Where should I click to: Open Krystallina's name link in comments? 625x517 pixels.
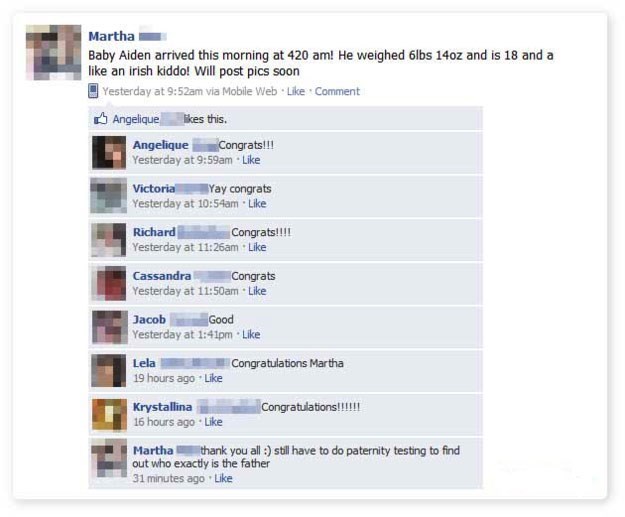coord(162,407)
